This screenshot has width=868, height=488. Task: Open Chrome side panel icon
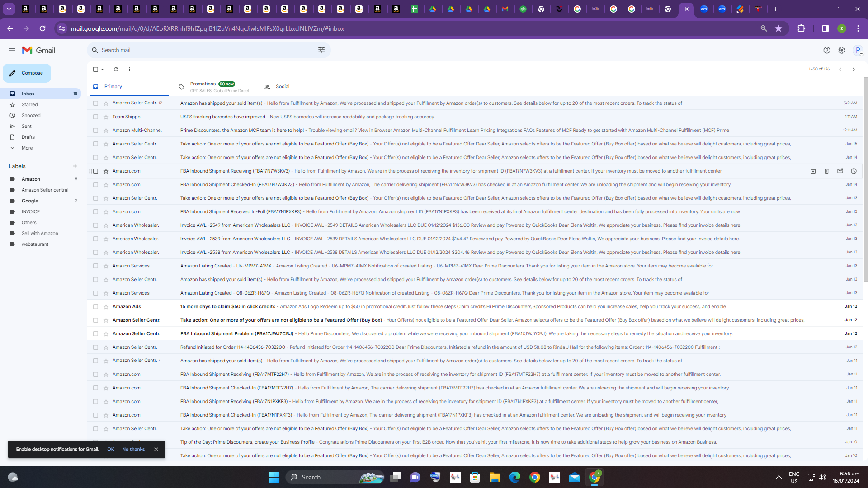tap(826, 28)
